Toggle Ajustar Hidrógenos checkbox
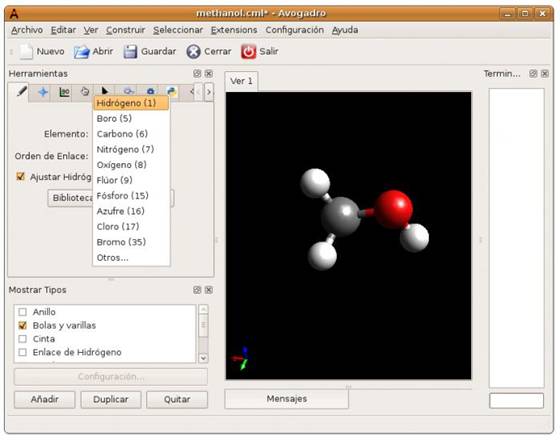The height and width of the screenshot is (440, 560). pyautogui.click(x=21, y=176)
